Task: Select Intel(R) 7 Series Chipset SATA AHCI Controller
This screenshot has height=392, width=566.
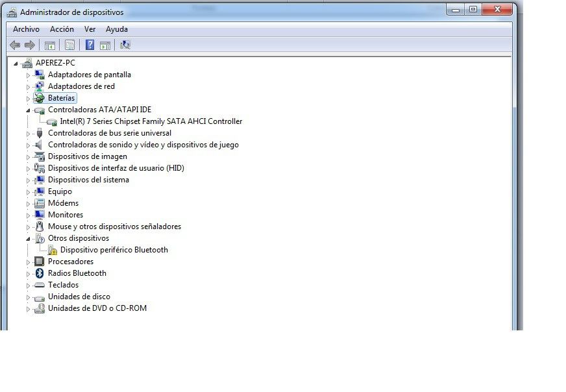Action: pos(151,121)
